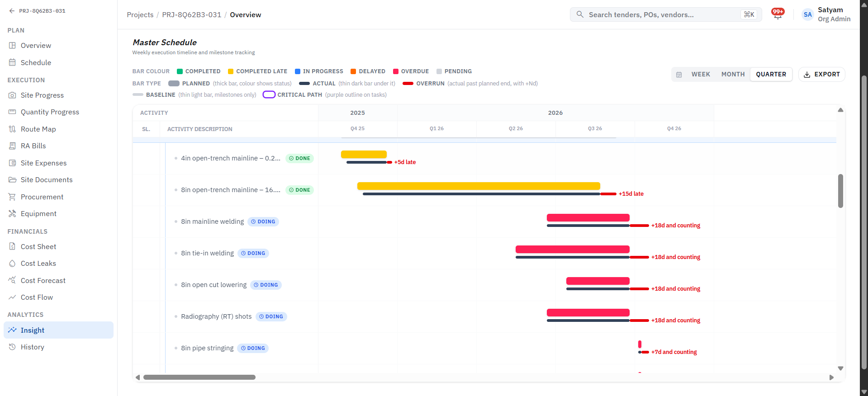868x396 pixels.
Task: Open the Site Documents folder icon
Action: 12,179
